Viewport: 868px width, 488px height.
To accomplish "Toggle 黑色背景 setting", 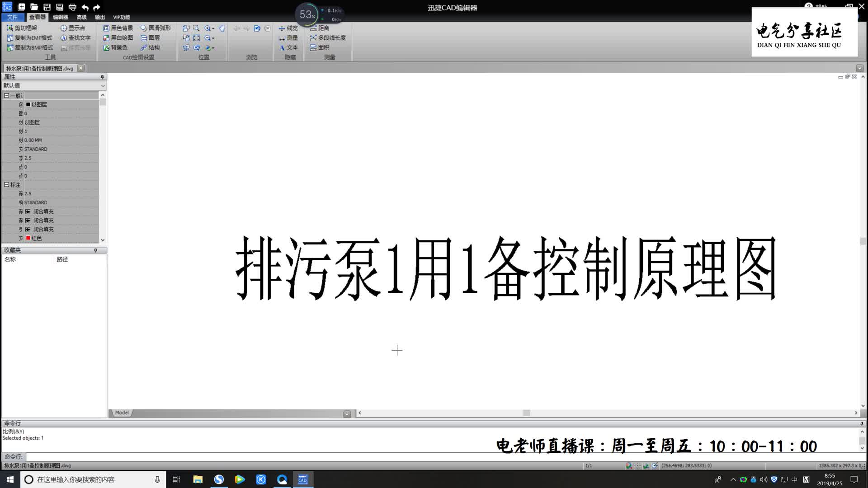I will click(x=118, y=28).
